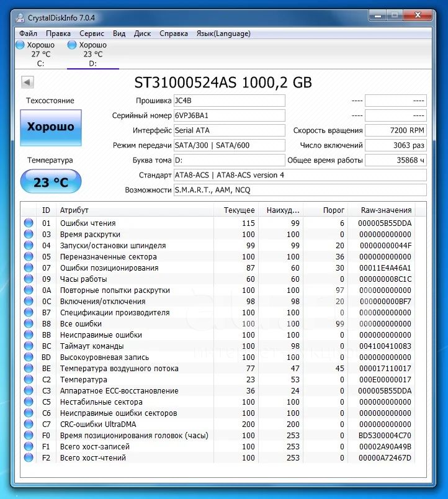Viewport: 448px width, 499px height.
Task: Click the Прошивка field JC4B
Action: click(230, 101)
